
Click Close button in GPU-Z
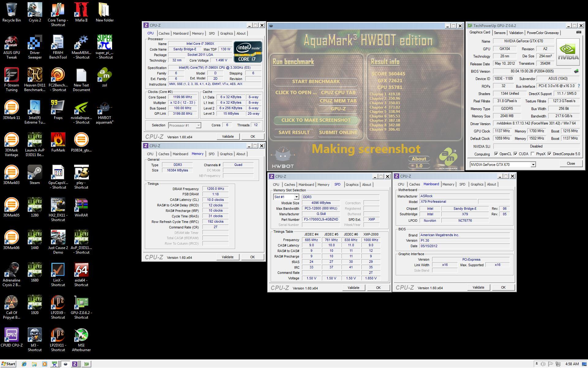[x=571, y=164]
